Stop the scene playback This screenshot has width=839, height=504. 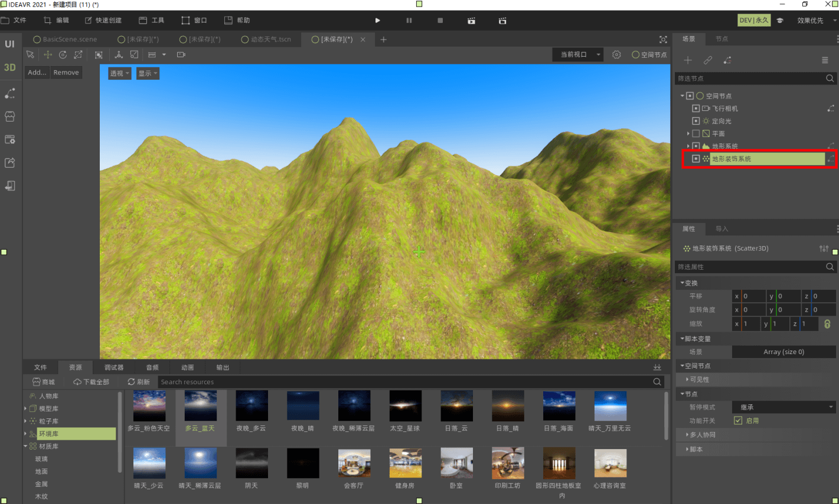440,20
